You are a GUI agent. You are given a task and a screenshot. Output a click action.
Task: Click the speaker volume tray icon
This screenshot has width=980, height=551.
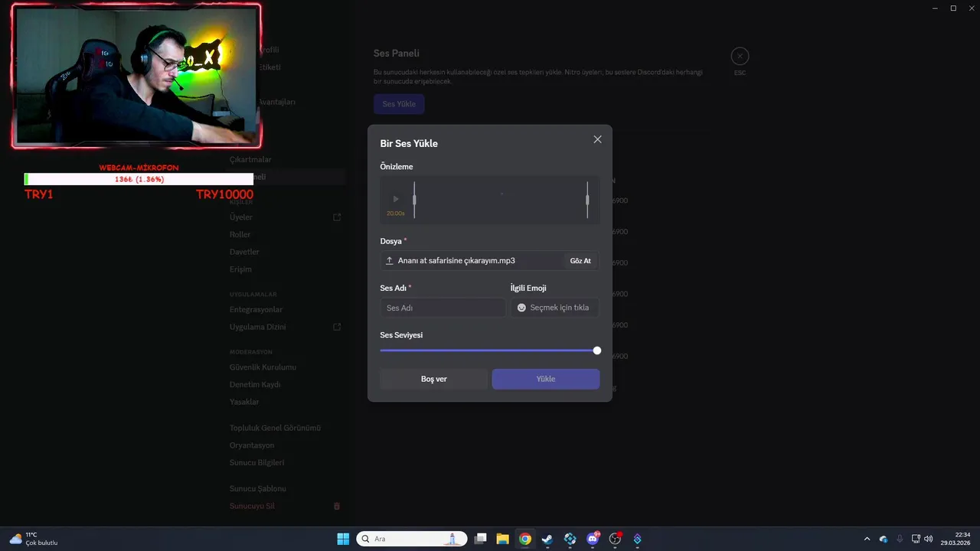click(x=929, y=539)
